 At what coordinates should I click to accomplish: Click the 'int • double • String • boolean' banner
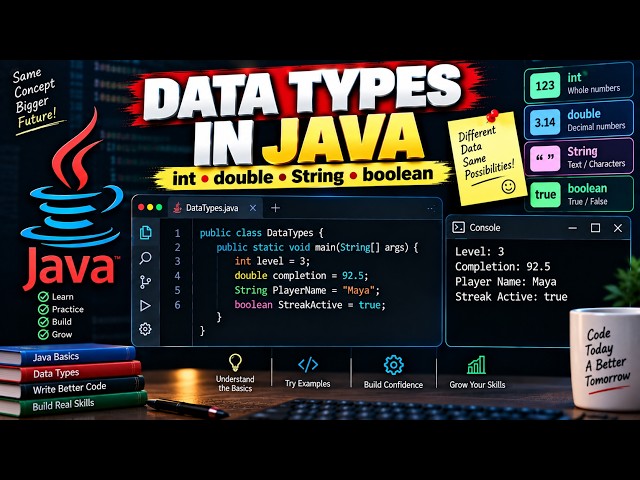(x=303, y=176)
